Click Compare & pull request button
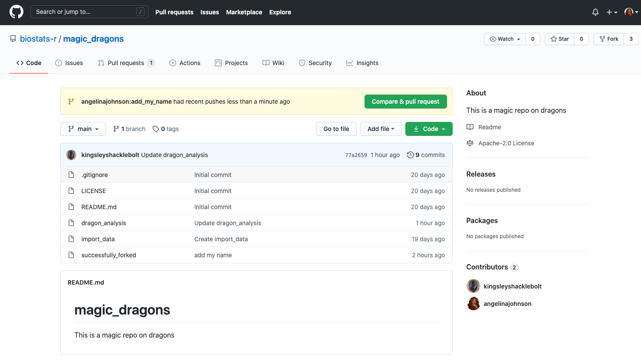 (x=406, y=102)
